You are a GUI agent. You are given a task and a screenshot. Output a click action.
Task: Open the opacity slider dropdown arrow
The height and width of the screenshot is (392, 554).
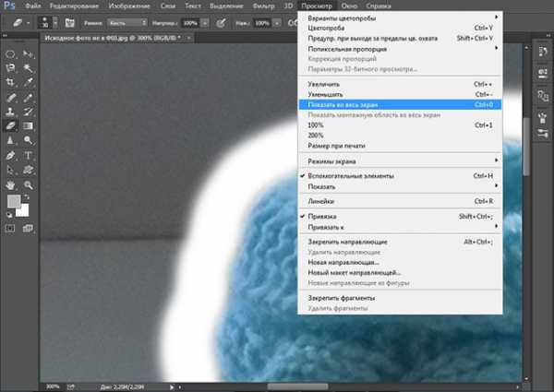click(205, 23)
